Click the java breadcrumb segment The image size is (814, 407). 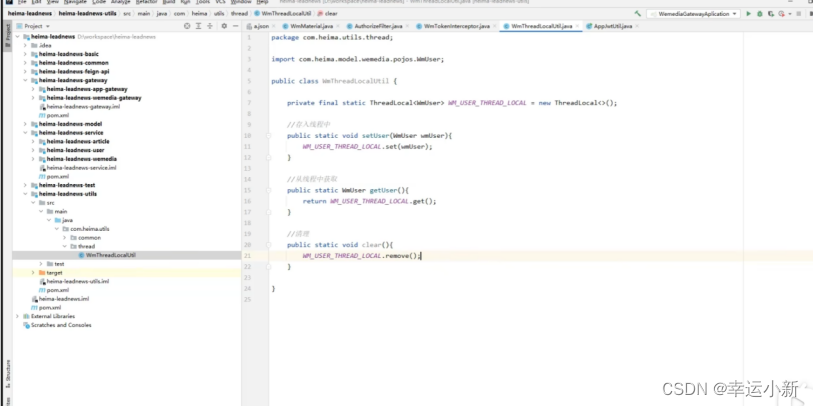pos(162,13)
